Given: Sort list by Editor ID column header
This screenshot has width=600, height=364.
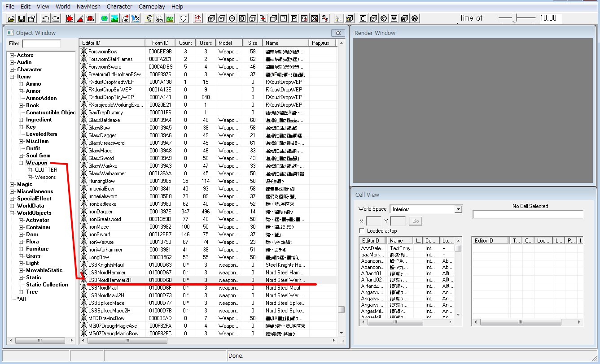Looking at the screenshot, I should (x=112, y=43).
